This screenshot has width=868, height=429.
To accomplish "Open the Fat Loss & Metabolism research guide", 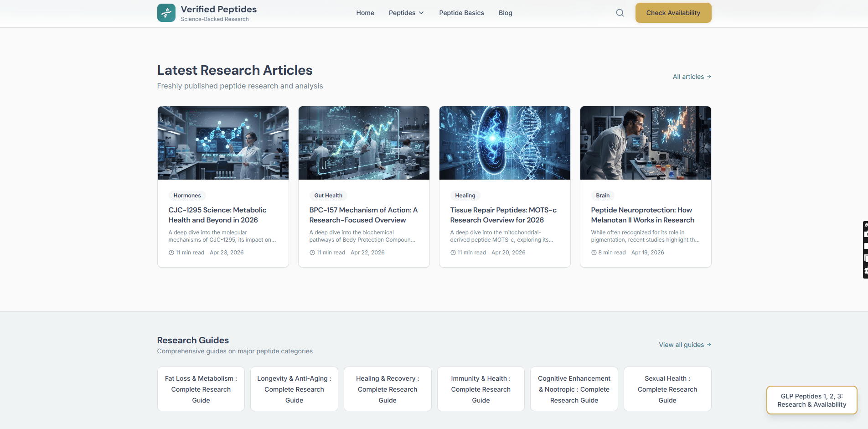I will [x=201, y=389].
